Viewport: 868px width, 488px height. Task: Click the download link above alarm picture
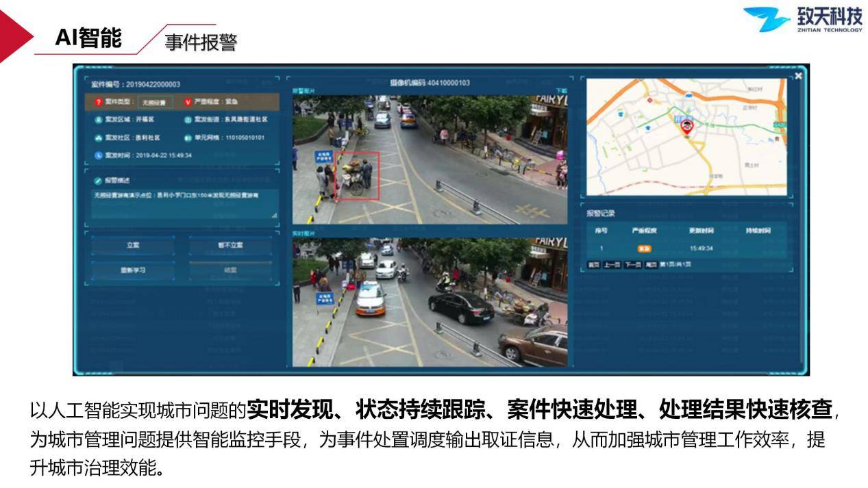562,90
